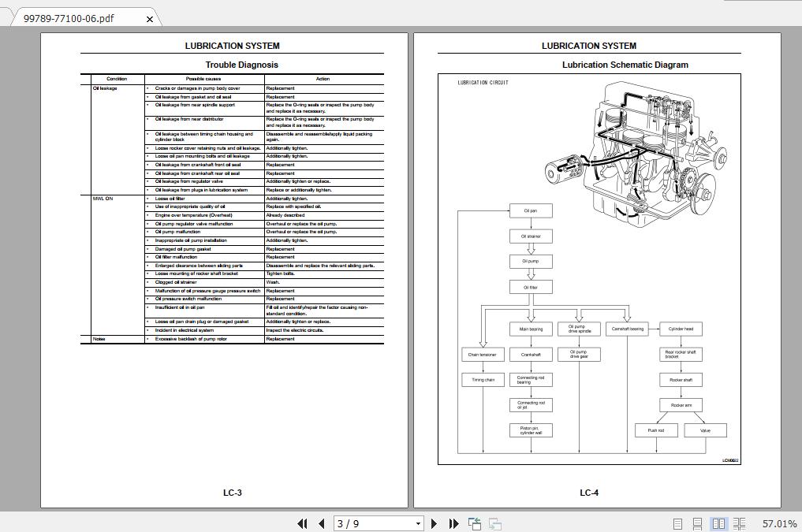Click the Chain tensioner flowchart box
This screenshot has width=802, height=532.
[x=483, y=355]
